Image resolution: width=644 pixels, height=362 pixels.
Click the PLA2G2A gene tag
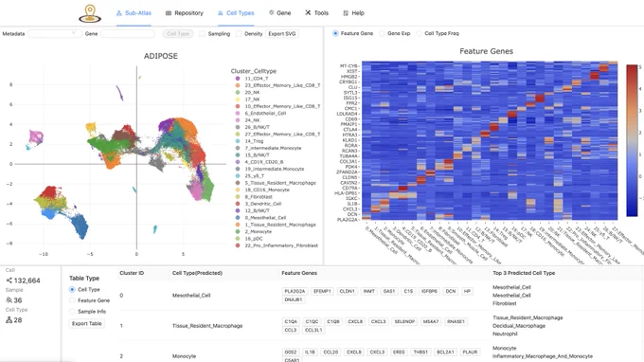295,291
